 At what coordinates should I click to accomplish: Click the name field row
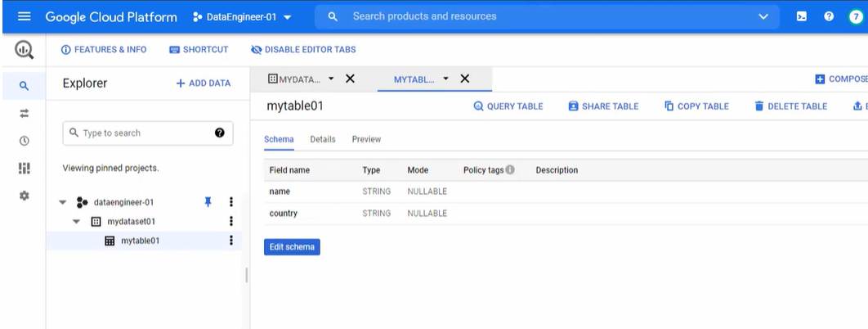[x=566, y=192]
